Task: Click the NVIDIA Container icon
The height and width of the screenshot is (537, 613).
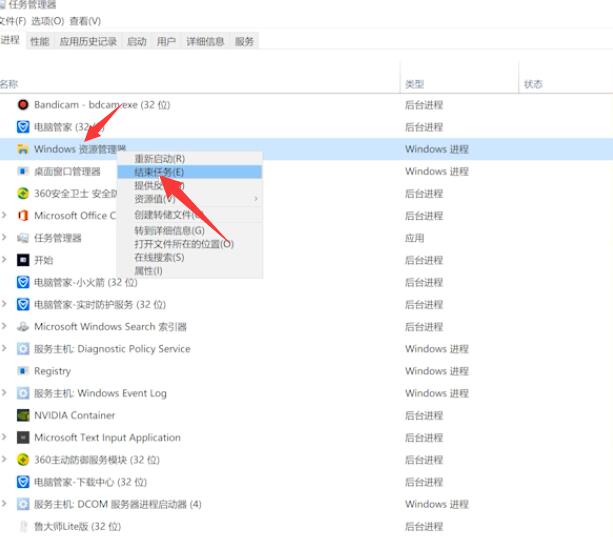Action: 23,415
